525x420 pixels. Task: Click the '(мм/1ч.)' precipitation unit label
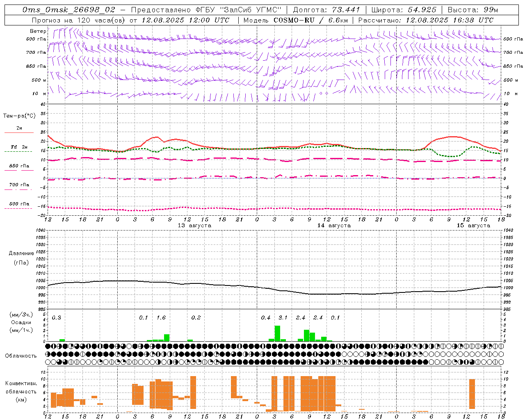click(21, 330)
